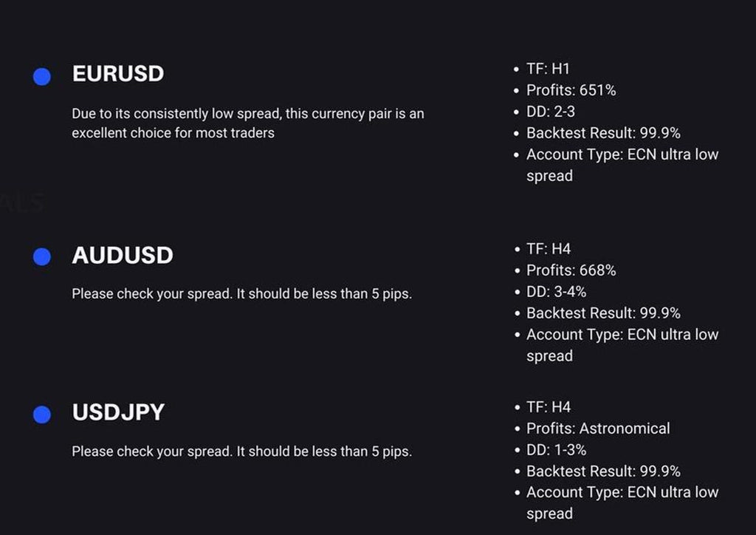Image resolution: width=756 pixels, height=535 pixels.
Task: Select the USDJPY heading
Action: coord(118,412)
